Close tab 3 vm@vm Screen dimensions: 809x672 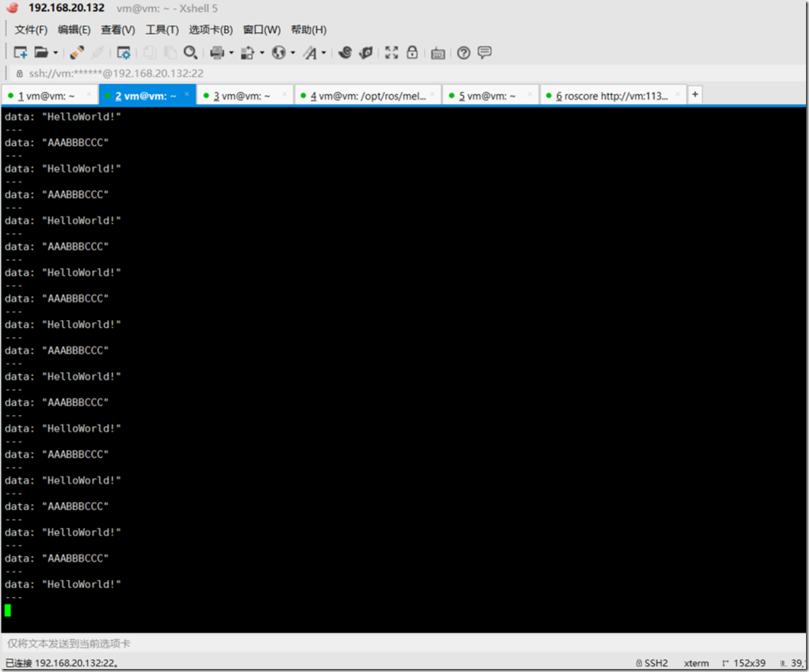(x=285, y=94)
